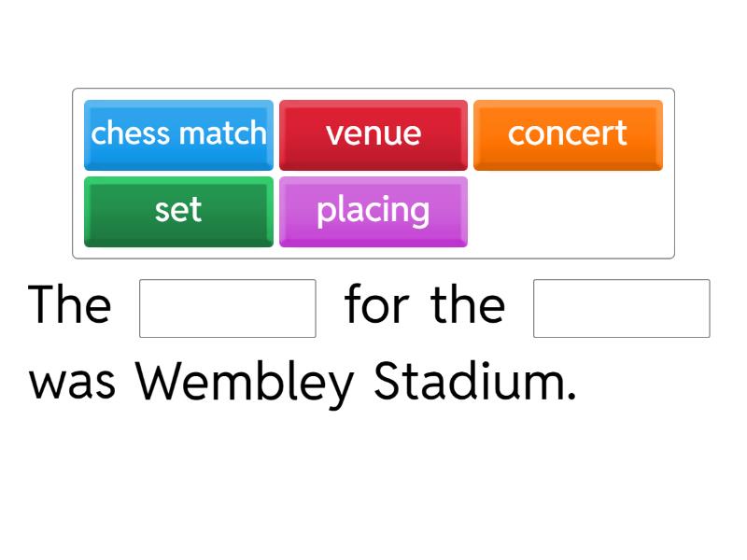Click the phrase 'for the'
747x560 pixels.
(x=423, y=304)
